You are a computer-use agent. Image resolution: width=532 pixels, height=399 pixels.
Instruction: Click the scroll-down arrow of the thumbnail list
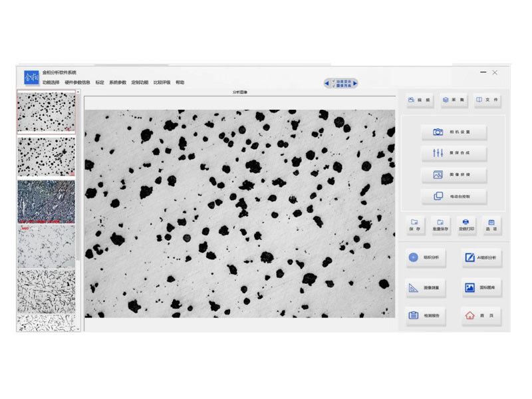tap(78, 328)
